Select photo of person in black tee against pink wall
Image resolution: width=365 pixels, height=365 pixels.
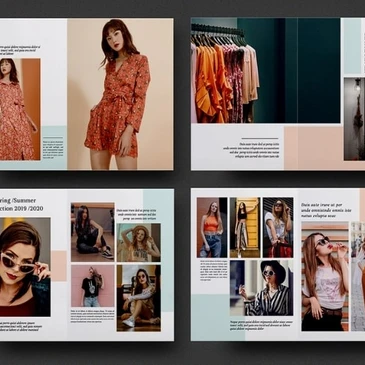[x=93, y=286]
